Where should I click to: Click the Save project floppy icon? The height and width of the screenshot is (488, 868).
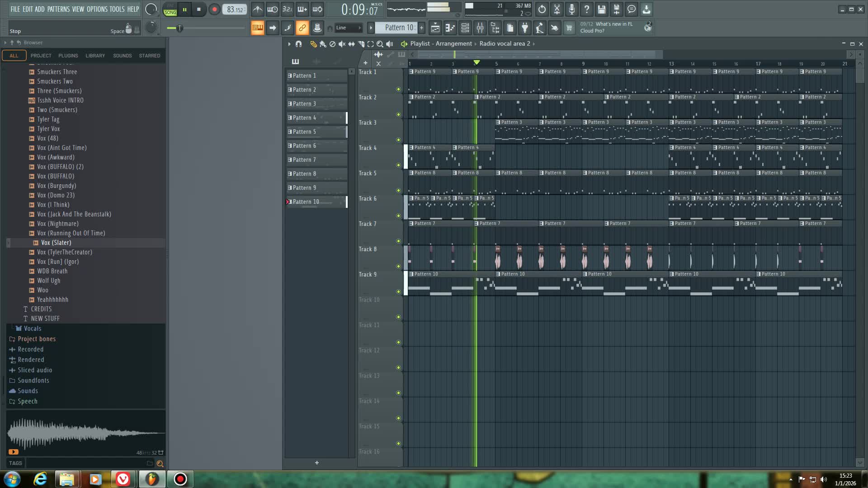tap(601, 9)
